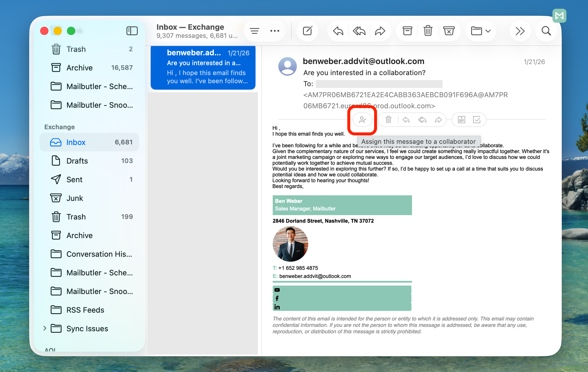
Task: Click the 'Sales Manager, Mailbutler' signature line
Action: 305,209
